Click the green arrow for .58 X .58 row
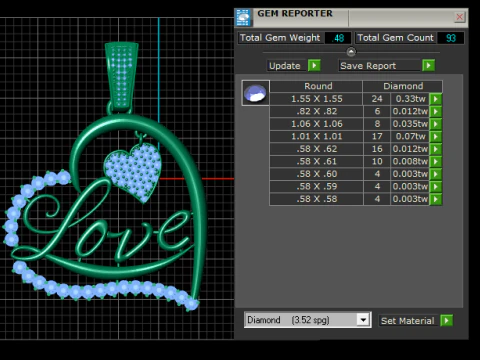The image size is (480, 360). pyautogui.click(x=435, y=199)
